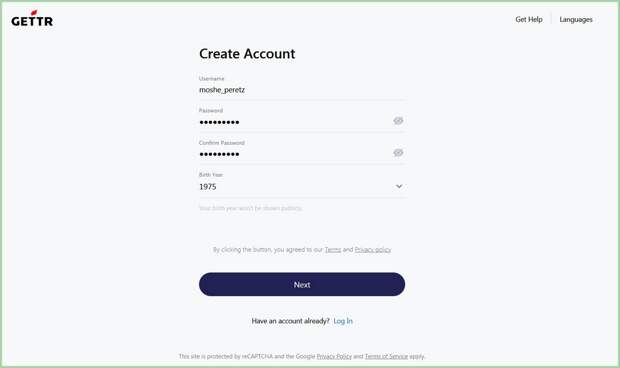Open Google Privacy Policy link in footer
This screenshot has width=620, height=368.
(x=334, y=356)
